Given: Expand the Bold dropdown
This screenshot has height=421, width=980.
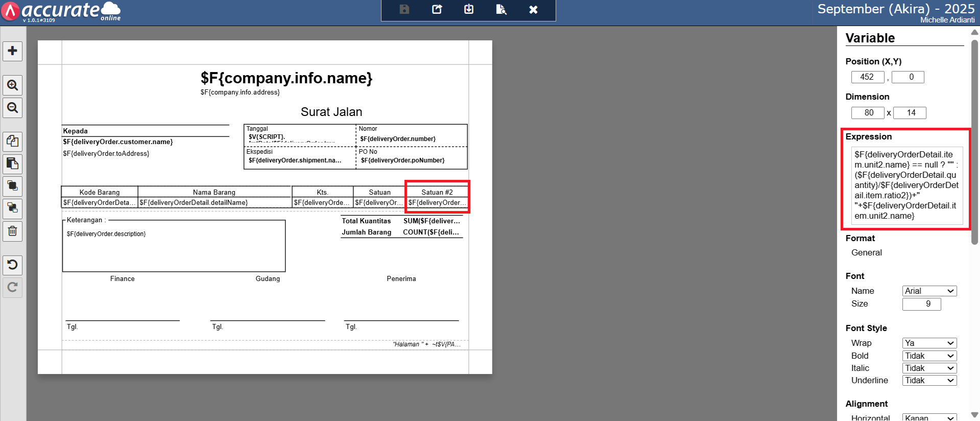Looking at the screenshot, I should [x=929, y=356].
